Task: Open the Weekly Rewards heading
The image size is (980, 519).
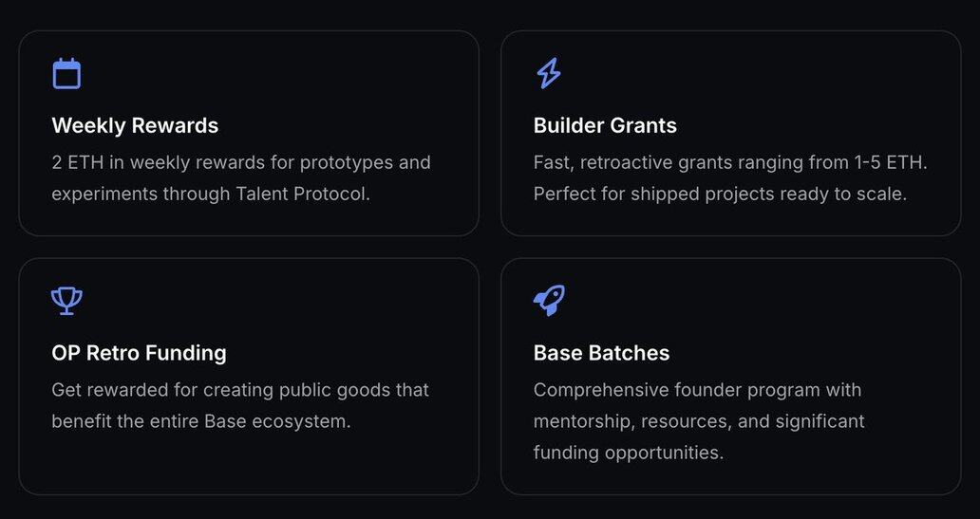Action: click(x=135, y=125)
